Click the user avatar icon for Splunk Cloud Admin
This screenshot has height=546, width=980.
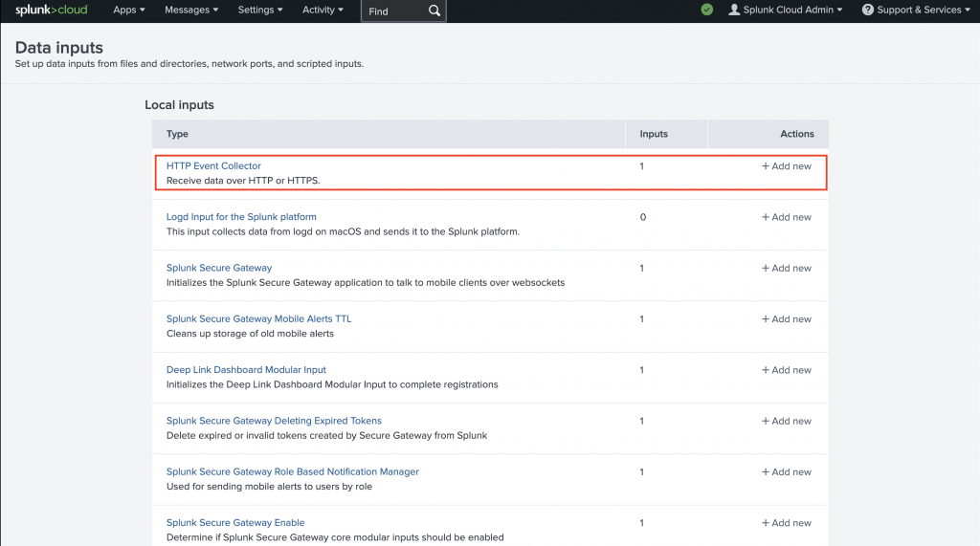[x=734, y=10]
